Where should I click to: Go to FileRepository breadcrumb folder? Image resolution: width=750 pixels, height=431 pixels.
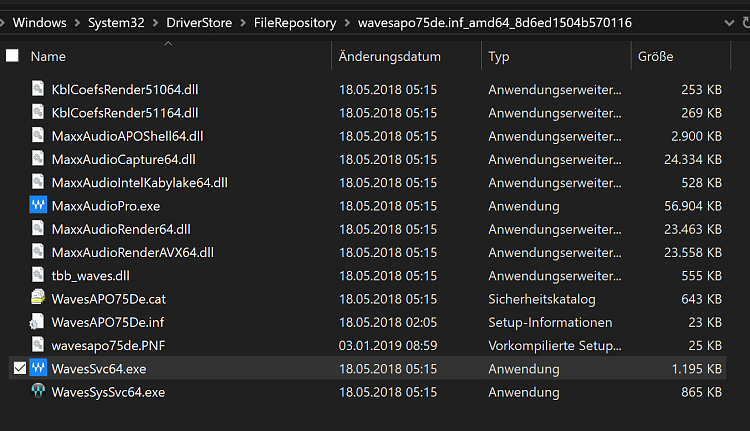click(292, 22)
